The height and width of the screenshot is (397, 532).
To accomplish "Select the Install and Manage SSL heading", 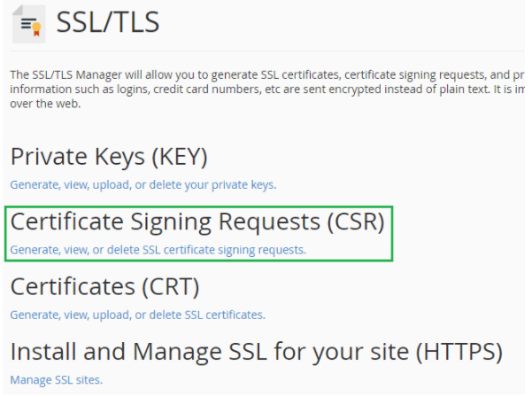I will 256,352.
